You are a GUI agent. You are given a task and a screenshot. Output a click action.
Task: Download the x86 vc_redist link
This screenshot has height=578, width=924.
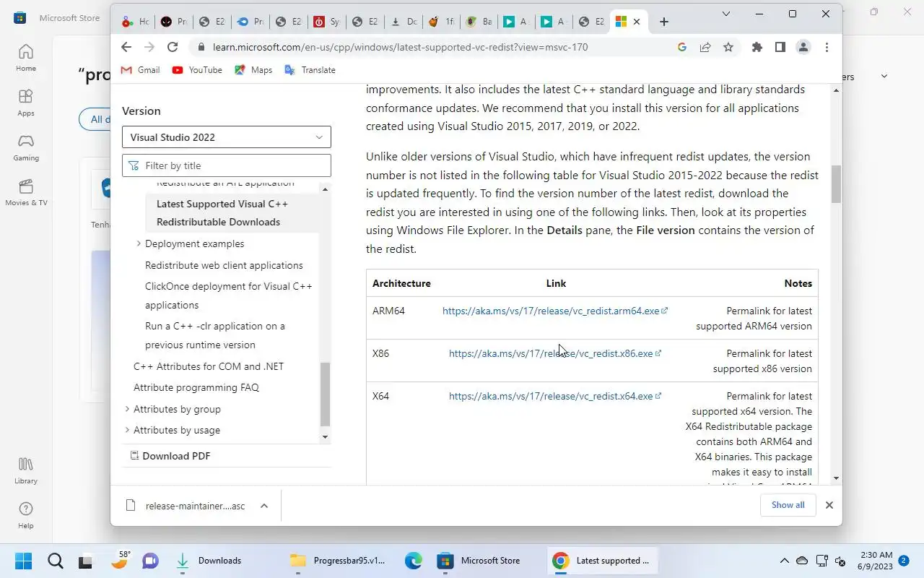point(554,353)
